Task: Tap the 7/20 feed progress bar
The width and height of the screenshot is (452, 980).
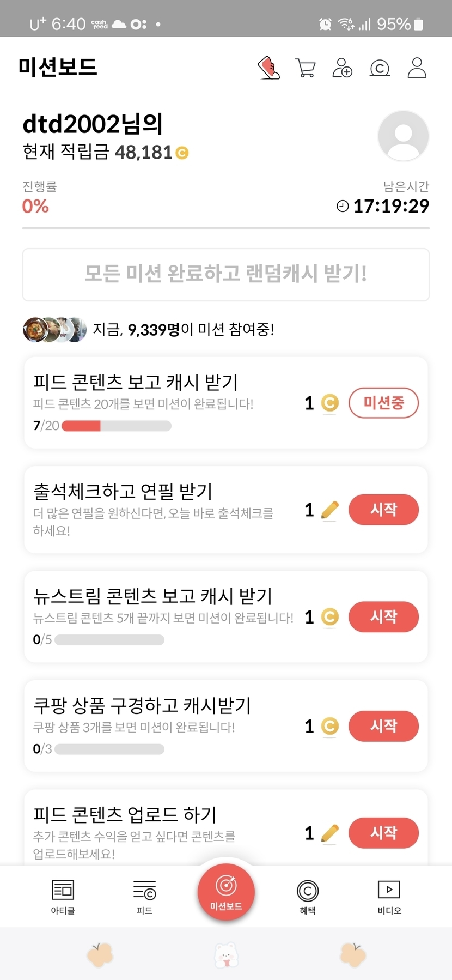Action: pyautogui.click(x=116, y=426)
